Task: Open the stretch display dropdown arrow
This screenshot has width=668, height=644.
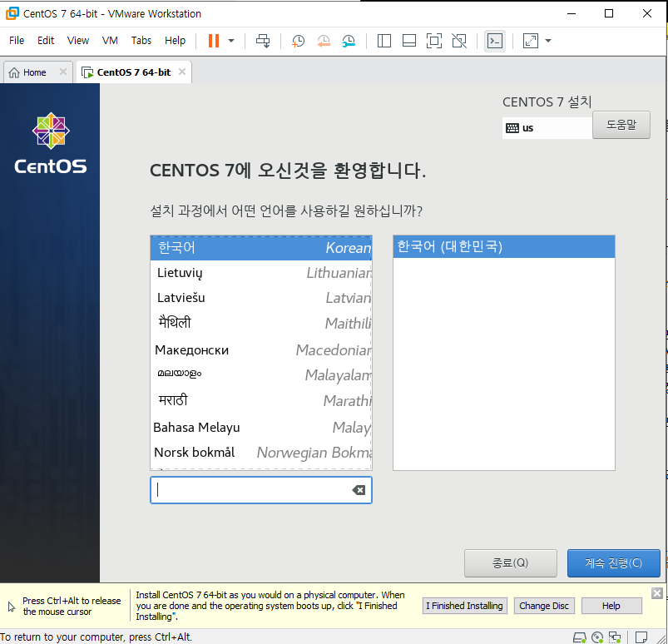Action: 548,41
